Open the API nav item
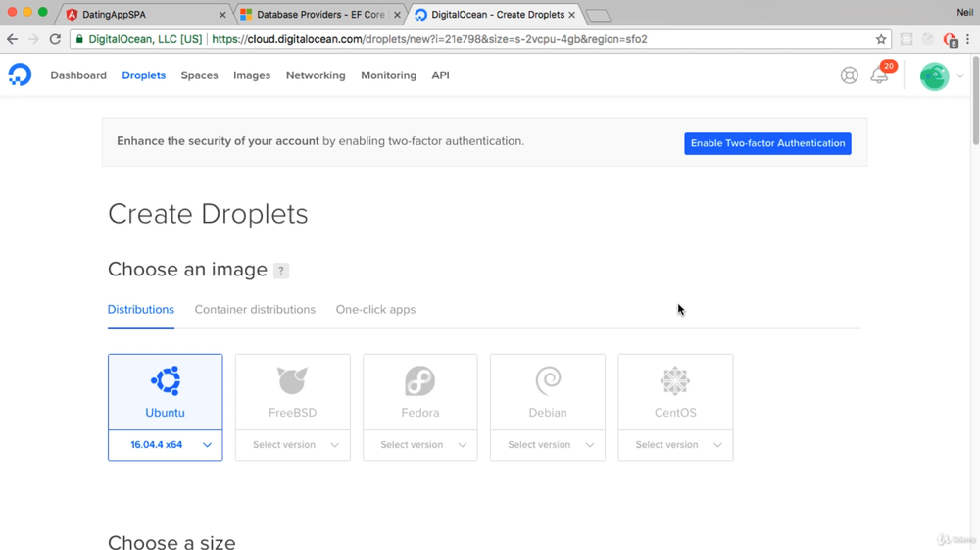 pos(441,75)
